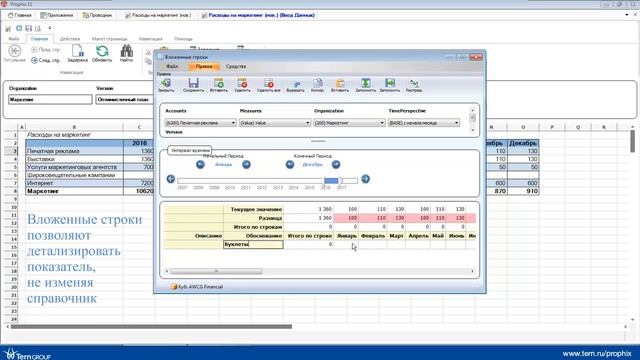Click the left arrow of the year timeline
Screen dimensions: 640x360
pyautogui.click(x=171, y=179)
